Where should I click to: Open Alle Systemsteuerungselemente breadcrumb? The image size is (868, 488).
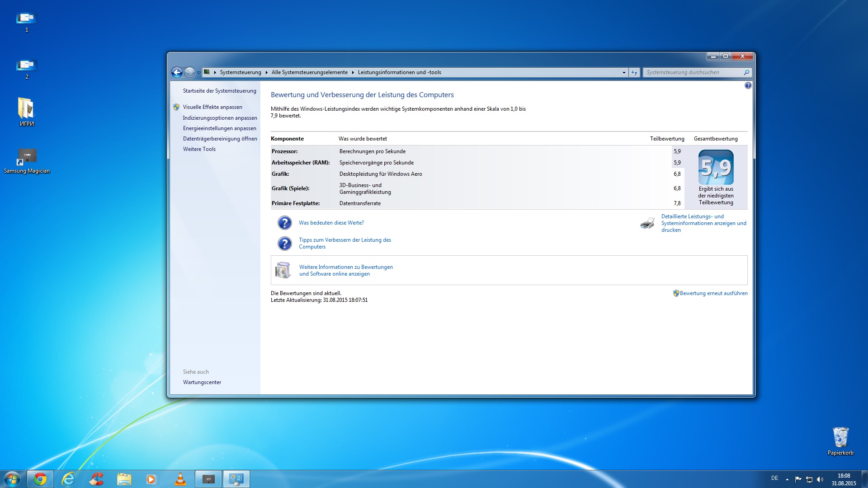click(310, 72)
